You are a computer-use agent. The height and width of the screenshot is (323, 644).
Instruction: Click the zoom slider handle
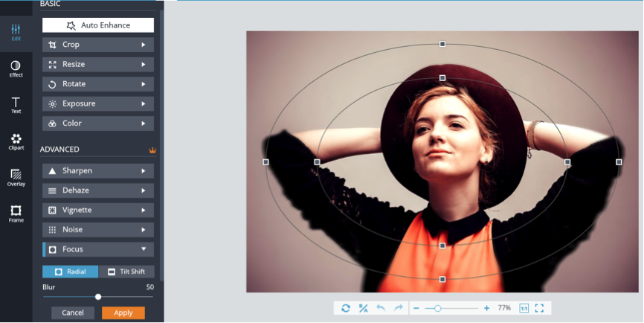438,308
